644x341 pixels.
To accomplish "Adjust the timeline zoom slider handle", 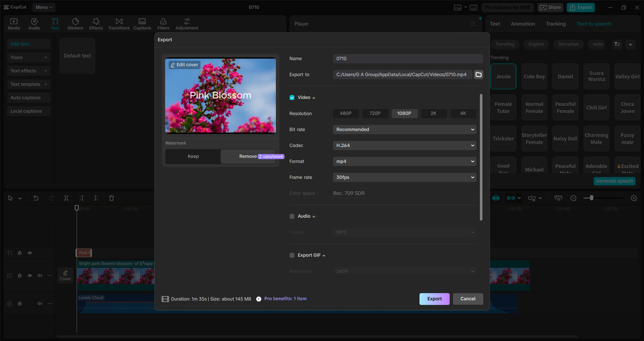I will pos(592,198).
